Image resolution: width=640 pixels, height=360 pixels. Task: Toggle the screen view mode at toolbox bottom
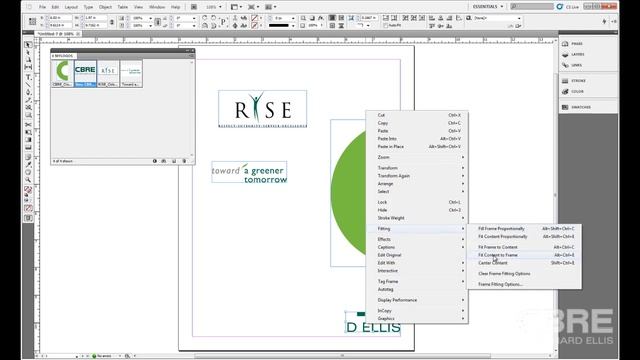tap(28, 218)
